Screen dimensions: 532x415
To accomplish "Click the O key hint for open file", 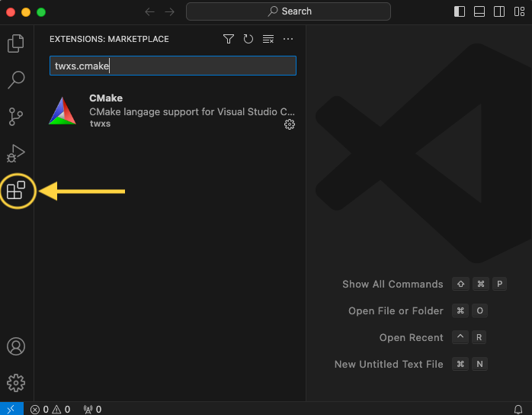I will click(x=479, y=310).
